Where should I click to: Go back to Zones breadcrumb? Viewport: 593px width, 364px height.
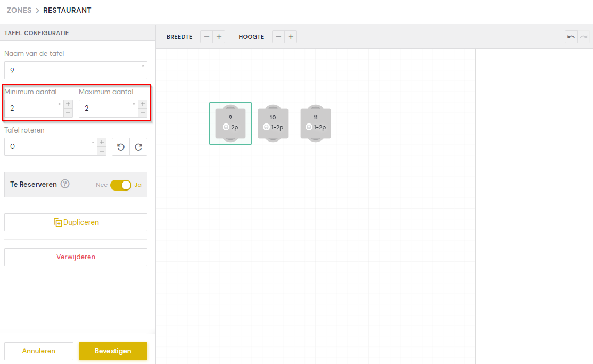coord(19,10)
